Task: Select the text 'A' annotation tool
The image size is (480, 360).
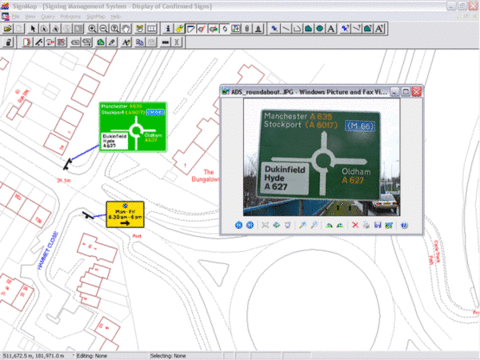Action: tap(331, 29)
